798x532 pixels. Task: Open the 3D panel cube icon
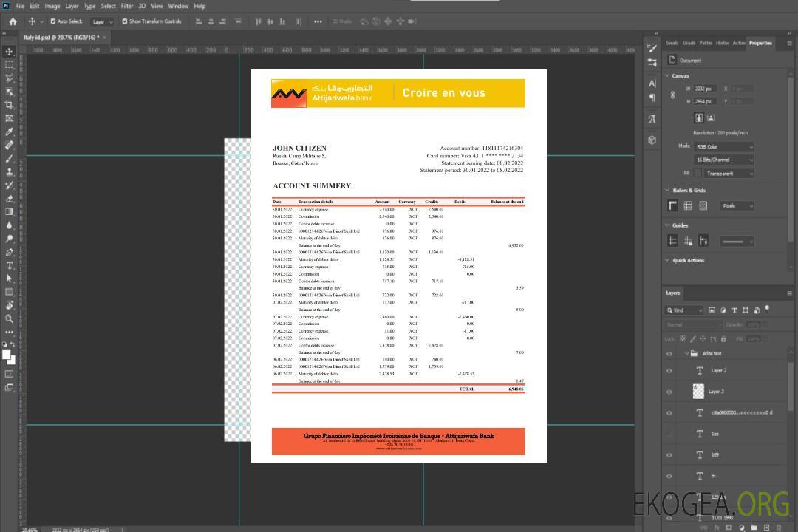652,140
